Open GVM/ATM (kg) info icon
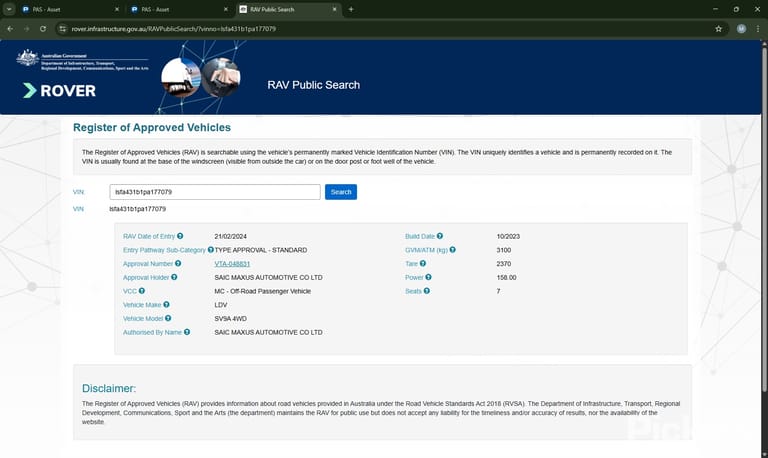 pyautogui.click(x=453, y=250)
